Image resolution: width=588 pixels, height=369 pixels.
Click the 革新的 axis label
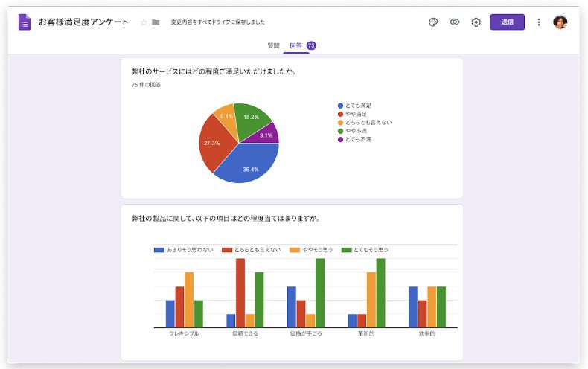coord(366,333)
